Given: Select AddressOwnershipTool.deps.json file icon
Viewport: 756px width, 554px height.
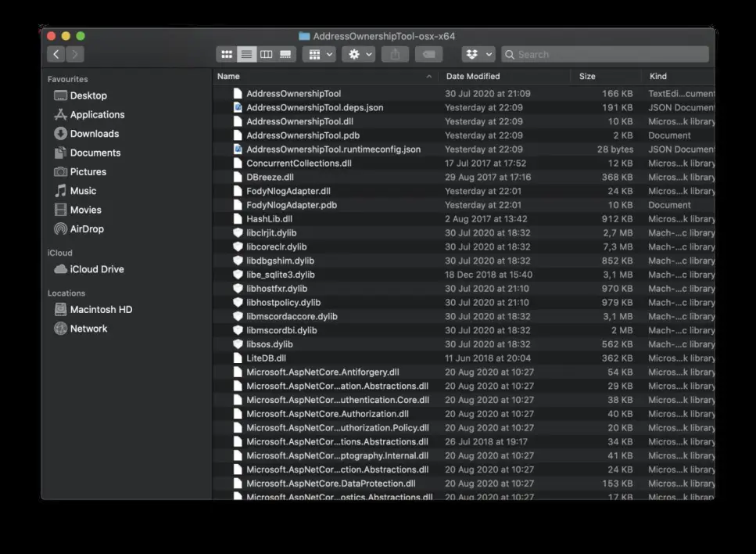Looking at the screenshot, I should point(238,108).
